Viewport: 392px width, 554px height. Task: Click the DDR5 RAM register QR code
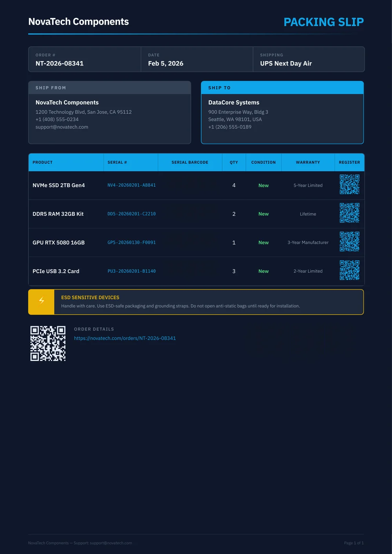349,213
